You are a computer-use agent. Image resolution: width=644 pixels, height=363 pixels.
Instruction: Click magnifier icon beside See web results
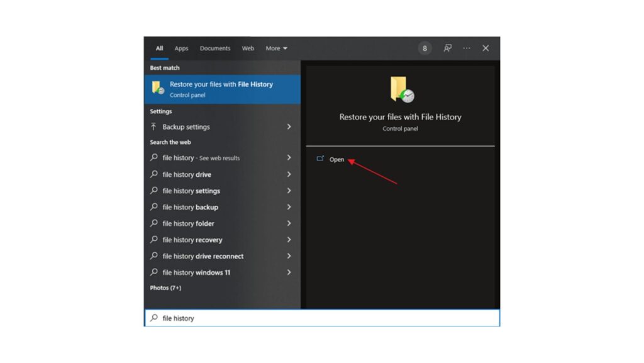coord(154,158)
